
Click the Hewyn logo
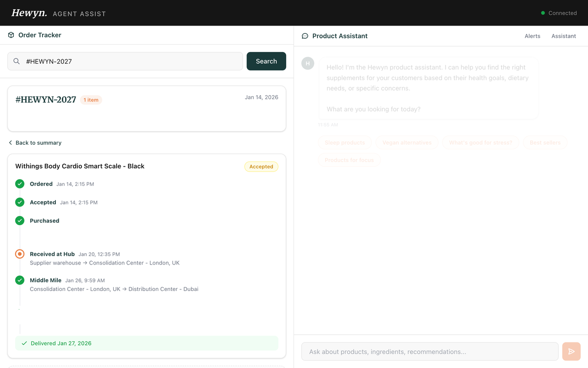point(29,13)
